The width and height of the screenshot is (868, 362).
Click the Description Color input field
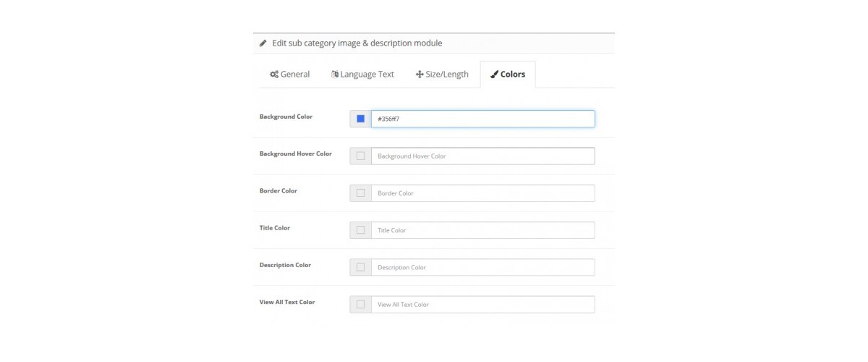pyautogui.click(x=483, y=267)
